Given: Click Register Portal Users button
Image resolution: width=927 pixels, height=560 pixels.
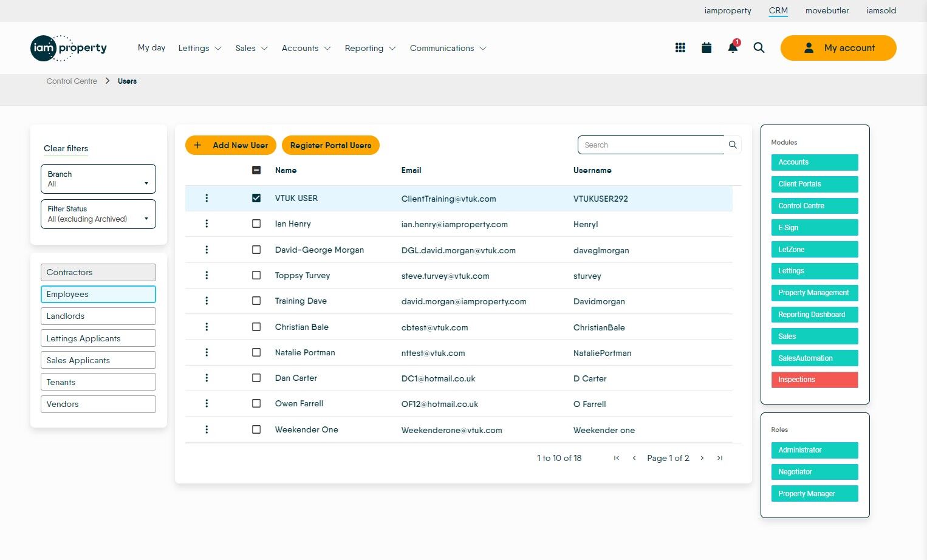Looking at the screenshot, I should [x=330, y=145].
